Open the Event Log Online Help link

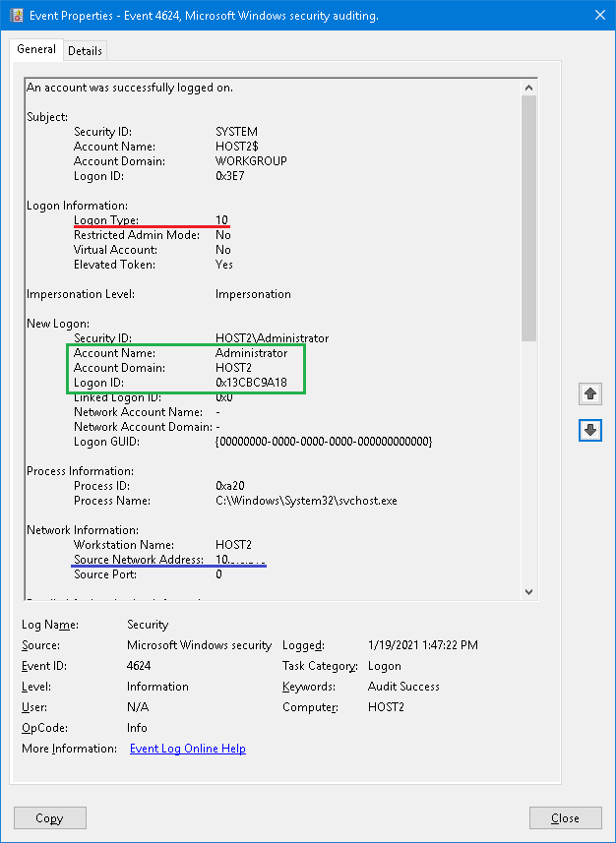187,749
